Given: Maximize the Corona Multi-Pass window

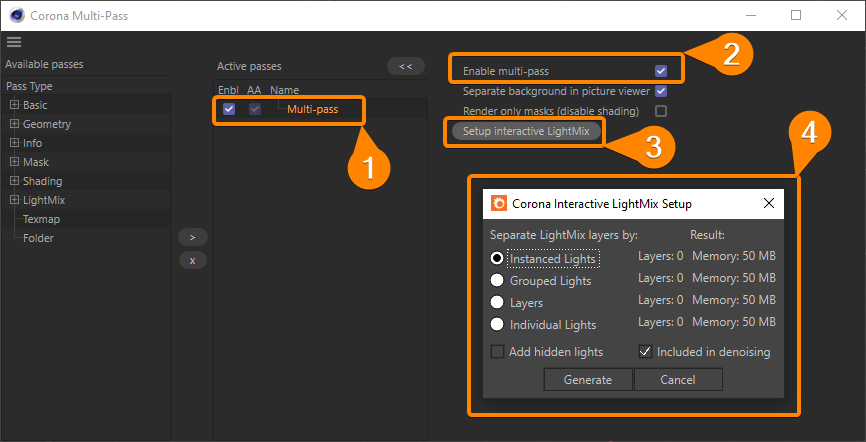Looking at the screenshot, I should point(796,15).
